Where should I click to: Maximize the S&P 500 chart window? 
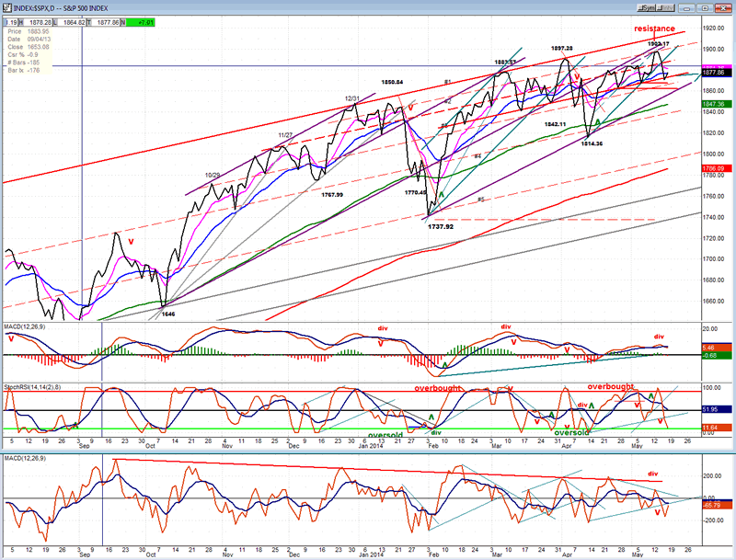[706, 8]
